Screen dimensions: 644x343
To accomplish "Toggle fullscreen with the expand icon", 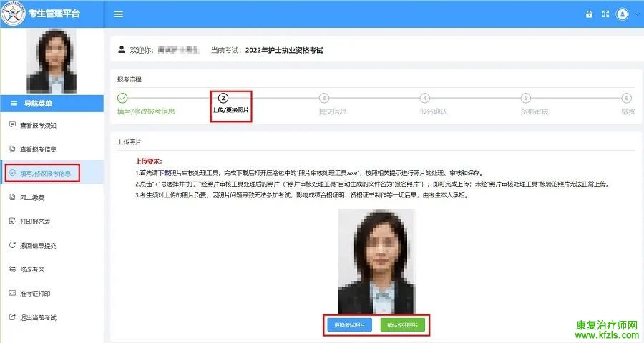I will pos(605,14).
